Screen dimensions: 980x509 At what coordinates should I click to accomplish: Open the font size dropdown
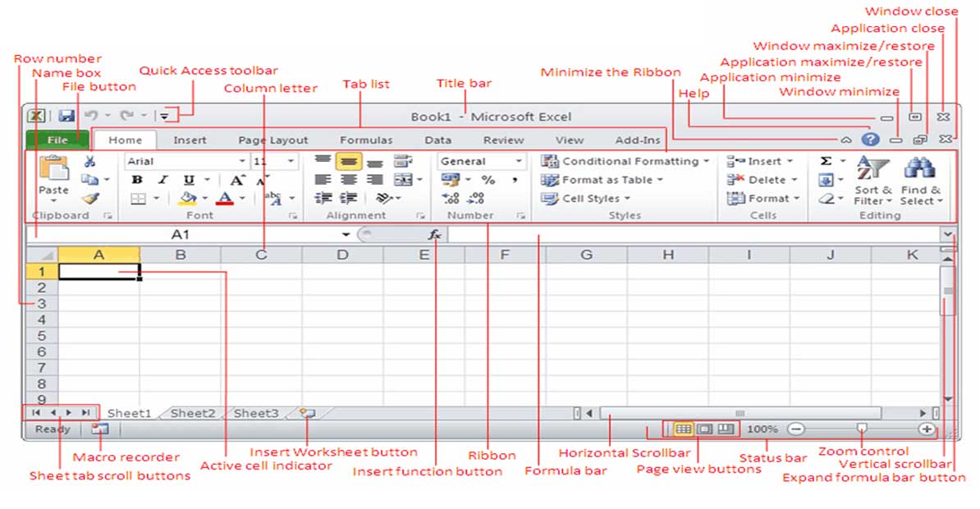pyautogui.click(x=291, y=162)
